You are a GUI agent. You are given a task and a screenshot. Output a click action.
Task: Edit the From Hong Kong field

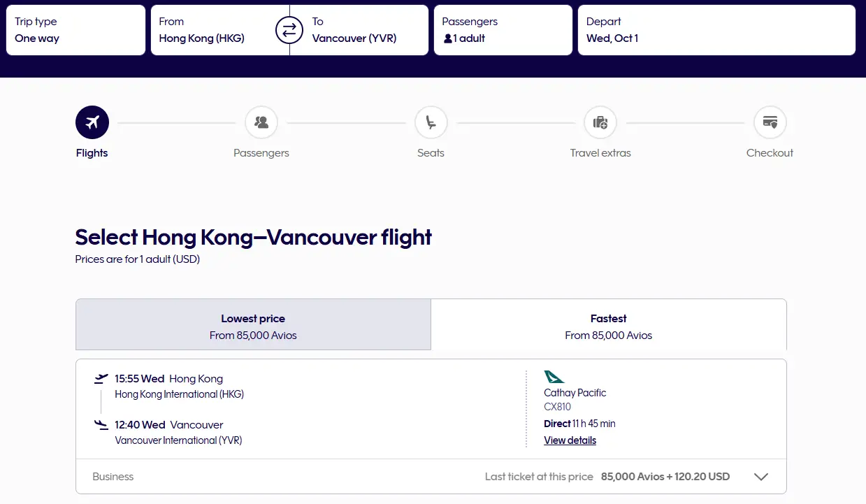(210, 30)
